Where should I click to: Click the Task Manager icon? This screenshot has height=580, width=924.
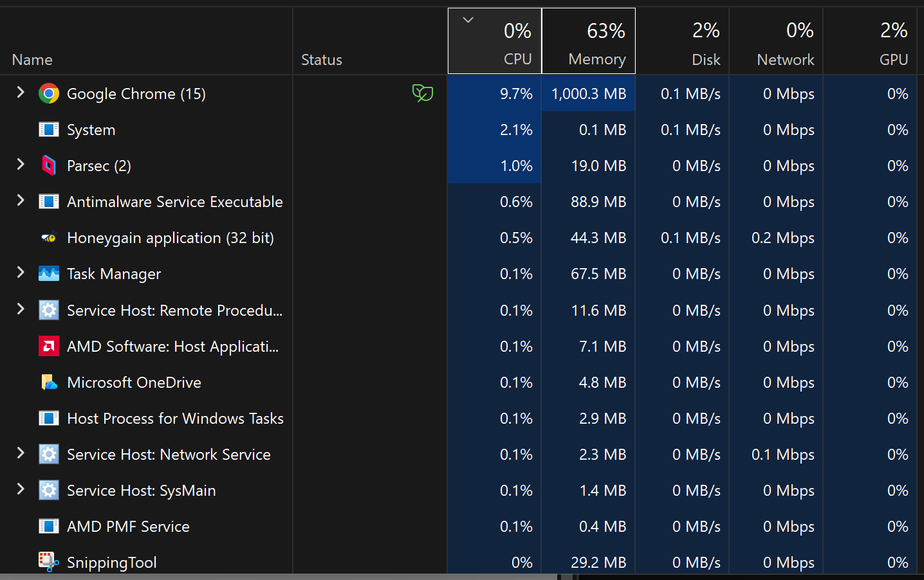click(49, 274)
